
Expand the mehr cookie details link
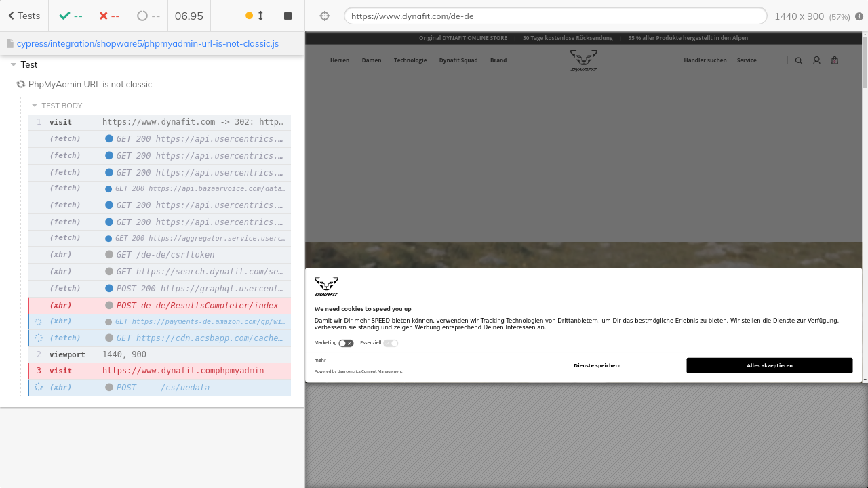[320, 360]
